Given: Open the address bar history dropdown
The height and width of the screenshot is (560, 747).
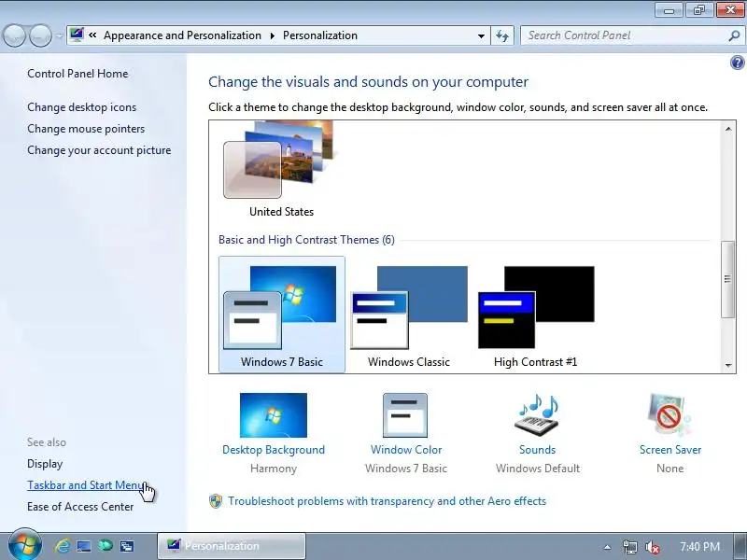Looking at the screenshot, I should point(481,35).
